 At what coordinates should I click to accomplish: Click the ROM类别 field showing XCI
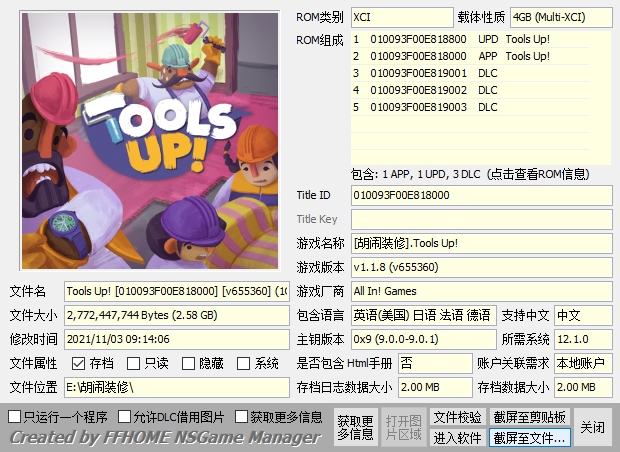pyautogui.click(x=402, y=17)
